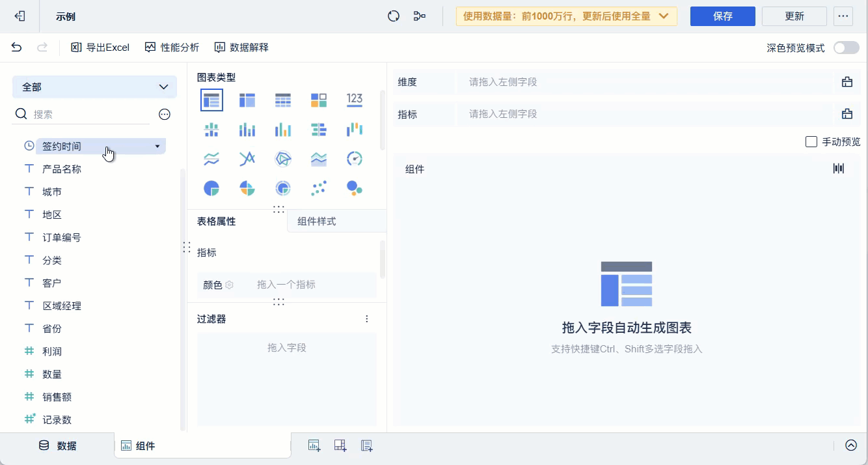Open the filter 过滤器 more options menu
The width and height of the screenshot is (868, 465).
point(367,319)
